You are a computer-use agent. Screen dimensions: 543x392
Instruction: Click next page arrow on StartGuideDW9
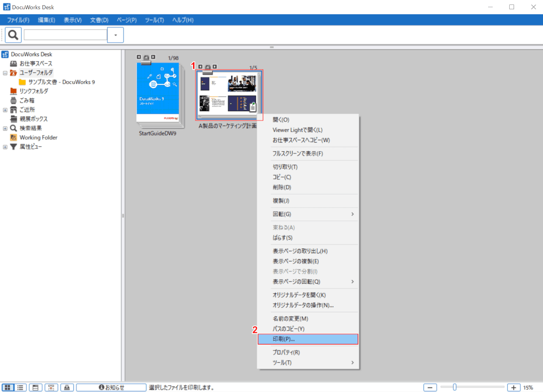[153, 57]
